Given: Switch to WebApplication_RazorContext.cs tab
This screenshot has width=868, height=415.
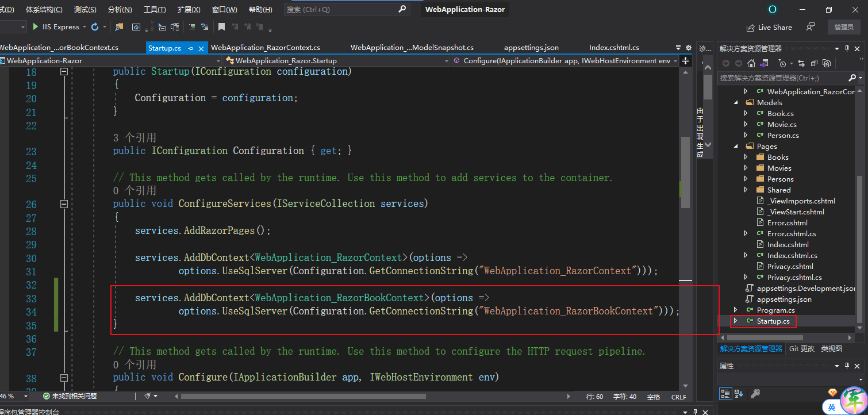Looking at the screenshot, I should click(x=266, y=48).
